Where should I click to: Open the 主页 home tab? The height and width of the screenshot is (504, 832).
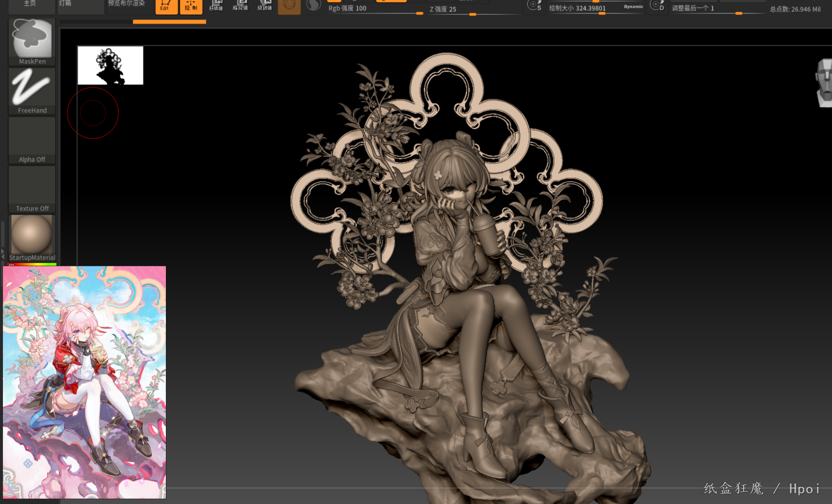pyautogui.click(x=30, y=4)
